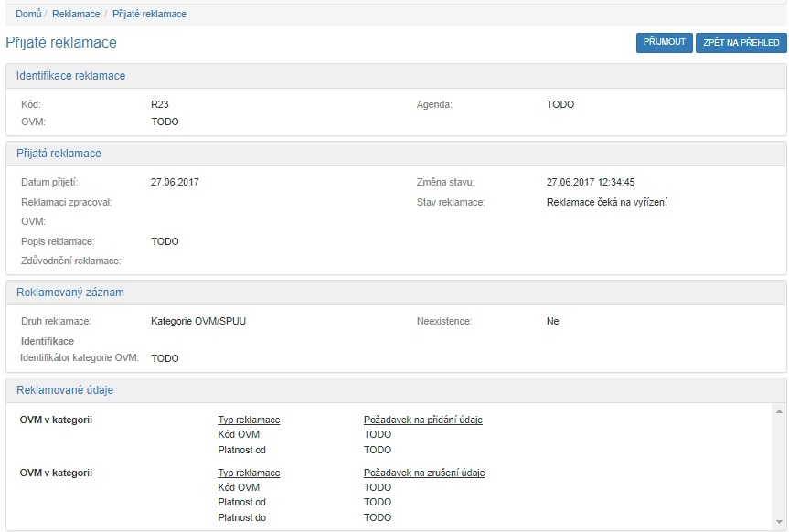This screenshot has height=532, width=789.
Task: Expand the Reklamovaný záznam panel header
Action: (x=70, y=293)
